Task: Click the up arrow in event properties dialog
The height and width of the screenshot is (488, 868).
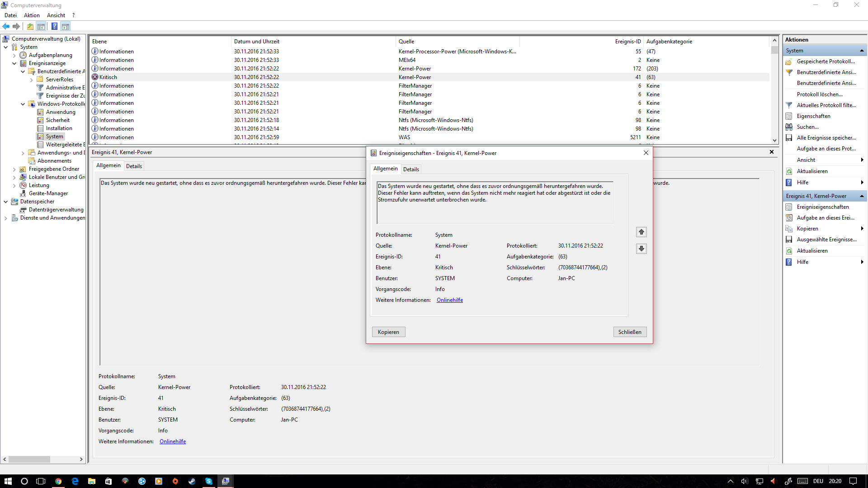Action: [x=641, y=232]
